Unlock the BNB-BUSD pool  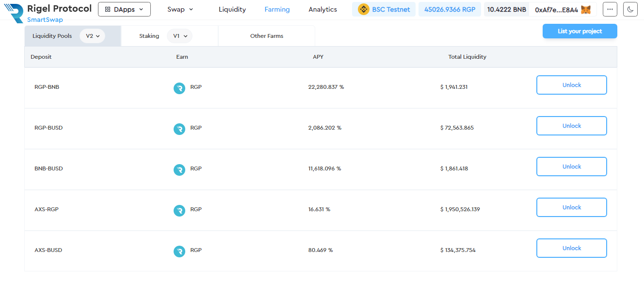point(572,167)
